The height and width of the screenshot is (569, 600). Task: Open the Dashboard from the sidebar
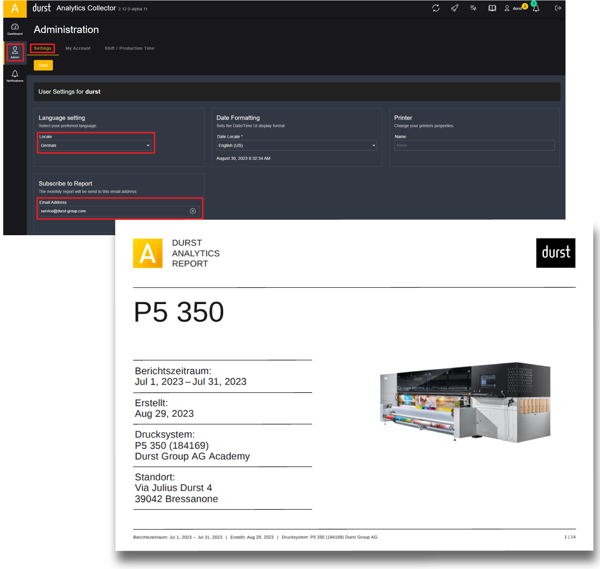15,28
